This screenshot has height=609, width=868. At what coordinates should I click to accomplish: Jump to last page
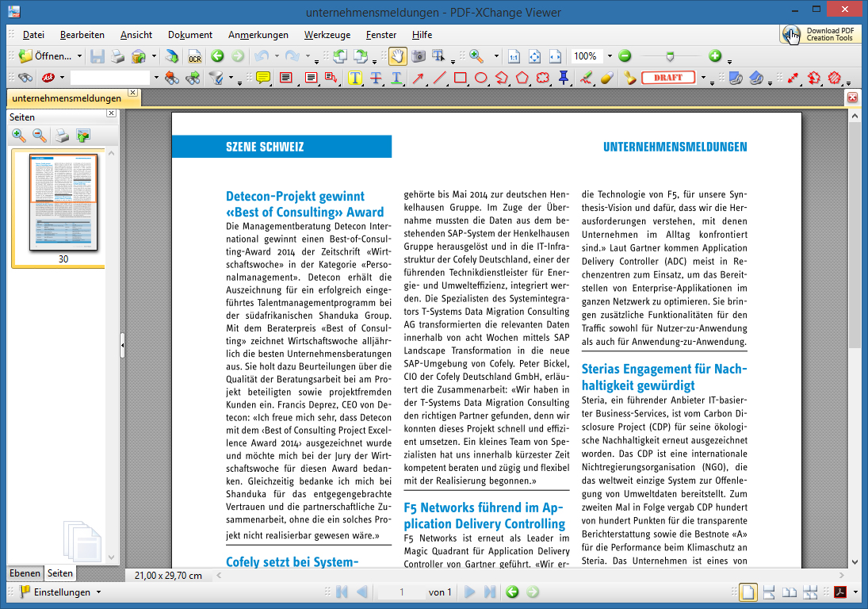click(x=490, y=592)
